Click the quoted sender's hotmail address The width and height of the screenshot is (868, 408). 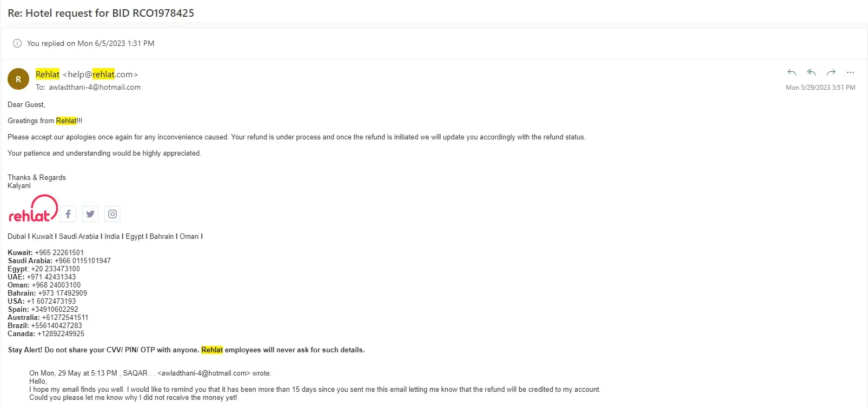click(x=204, y=373)
